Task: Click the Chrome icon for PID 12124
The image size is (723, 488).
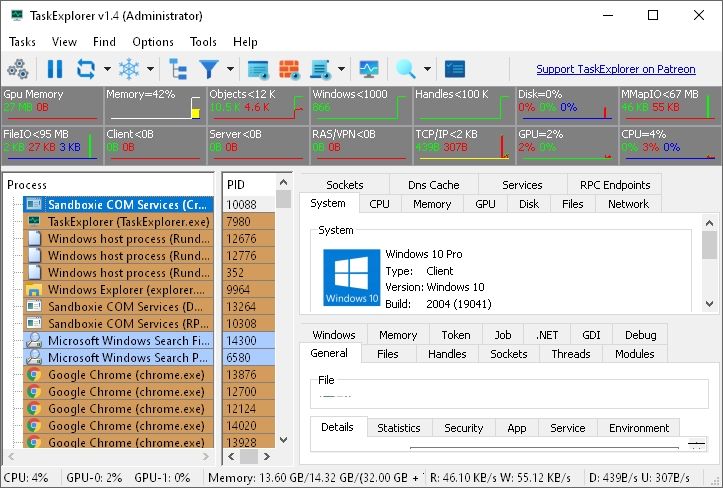Action: [x=34, y=409]
